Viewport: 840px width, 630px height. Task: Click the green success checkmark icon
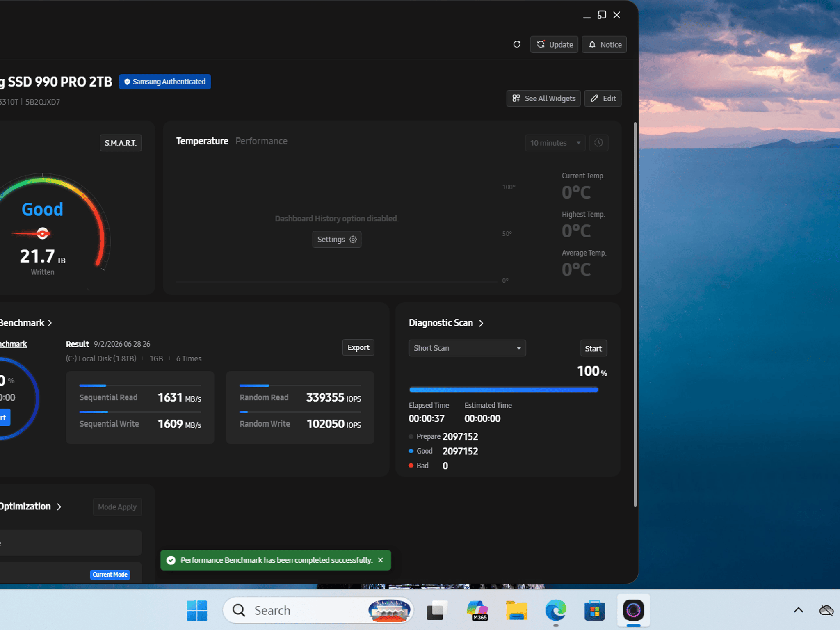click(x=171, y=560)
